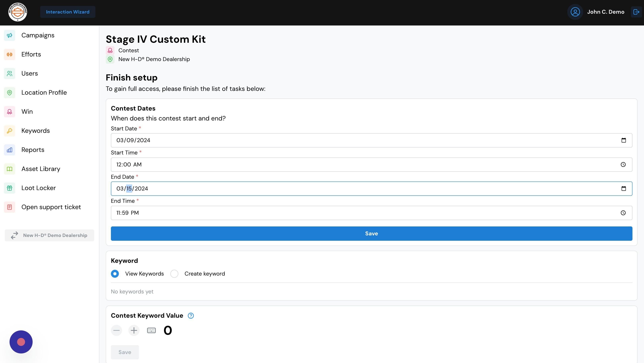Click the keyboard entry icon for keyword value

151,331
